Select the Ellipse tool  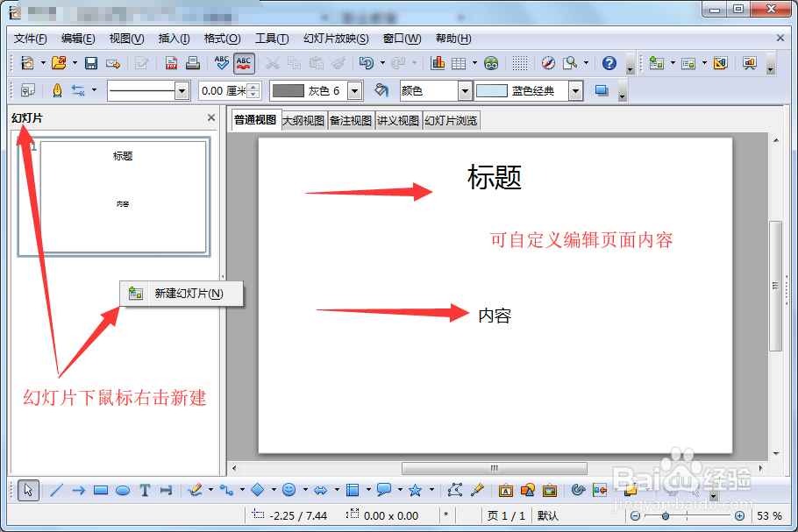122,489
